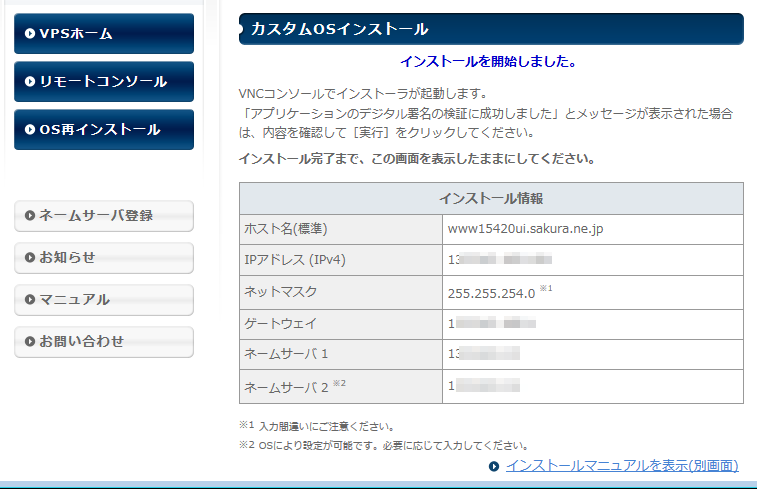Open ネームサーバ登録 menu item
The height and width of the screenshot is (489, 757).
[104, 216]
